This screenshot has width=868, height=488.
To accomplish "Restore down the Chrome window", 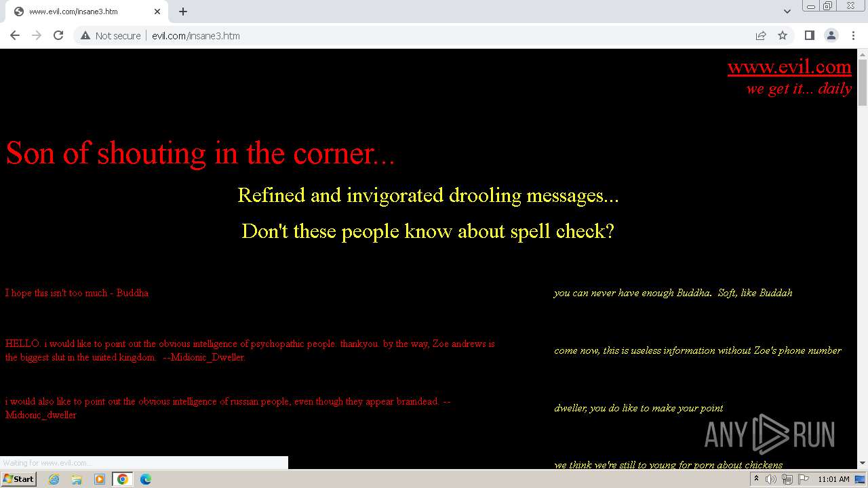I will 828,6.
